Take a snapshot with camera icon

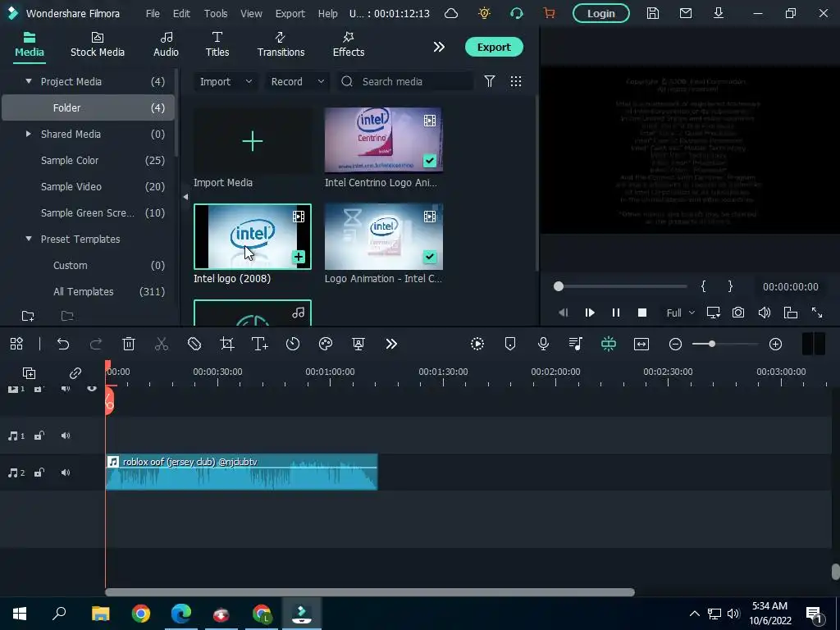(738, 313)
